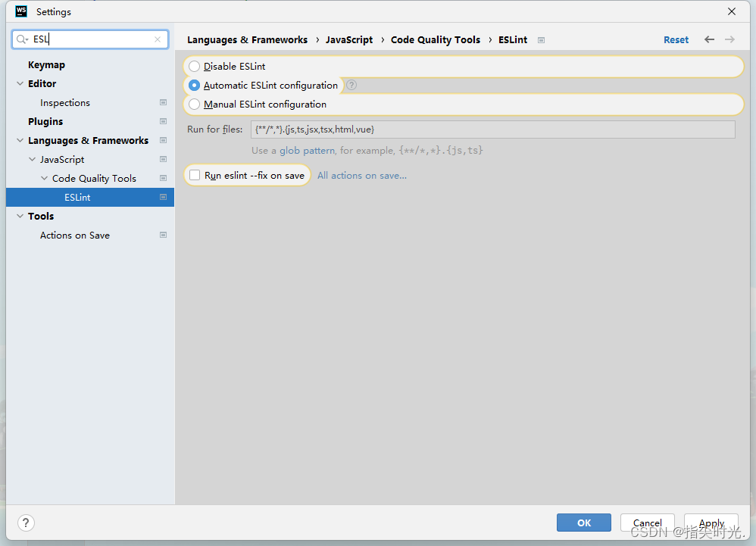This screenshot has height=546, width=756.
Task: Click project icon on selected ESLint row
Action: pyautogui.click(x=163, y=197)
